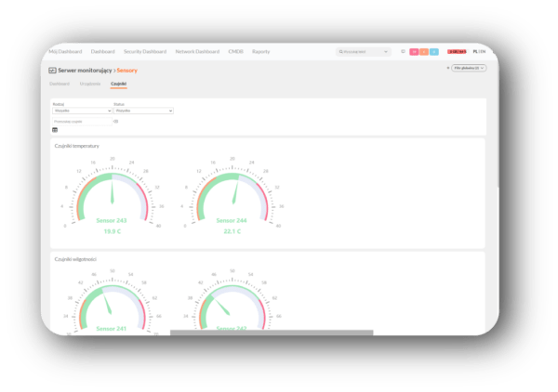Expand the top search dropdown arrow
This screenshot has height=392, width=558.
click(x=386, y=52)
